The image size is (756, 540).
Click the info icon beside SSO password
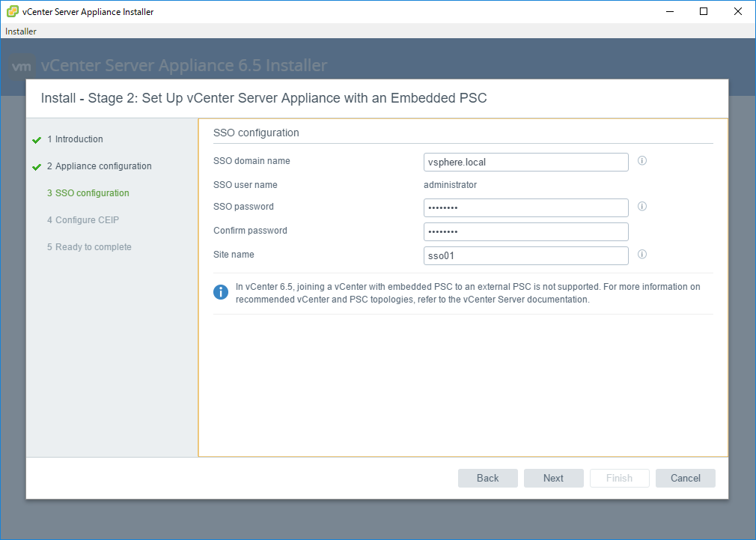(641, 206)
